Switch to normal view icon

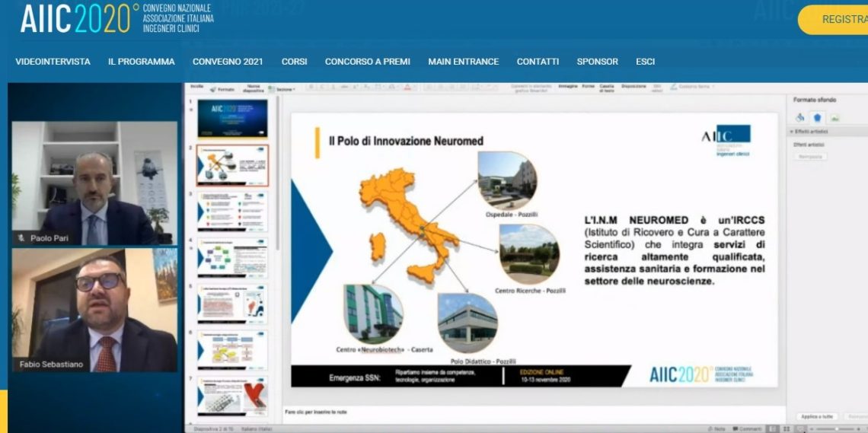coord(773,429)
